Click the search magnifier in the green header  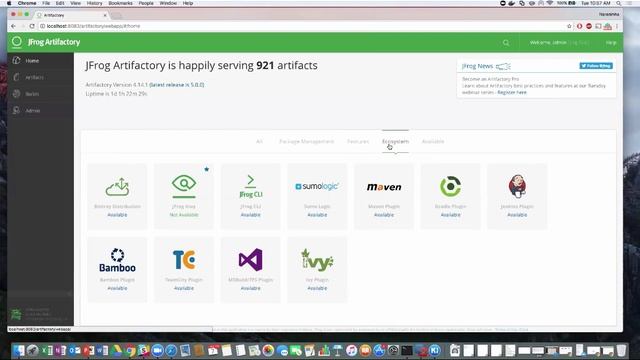tap(506, 42)
